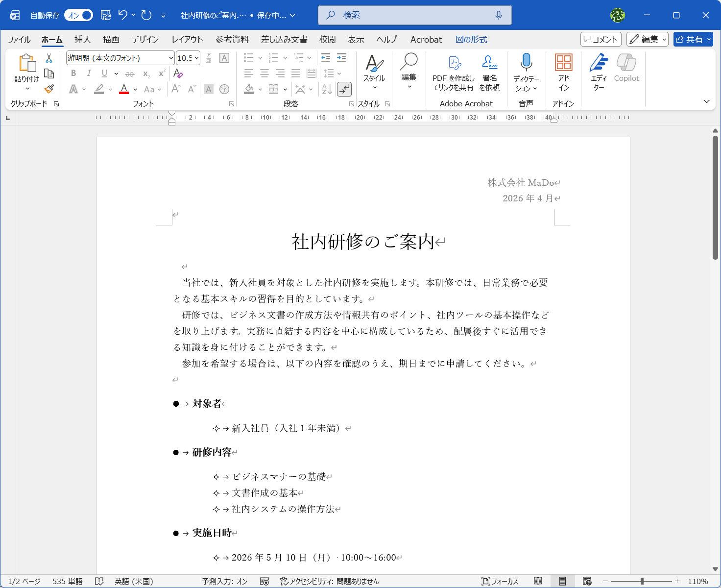Open the ファイル menu

click(x=19, y=40)
